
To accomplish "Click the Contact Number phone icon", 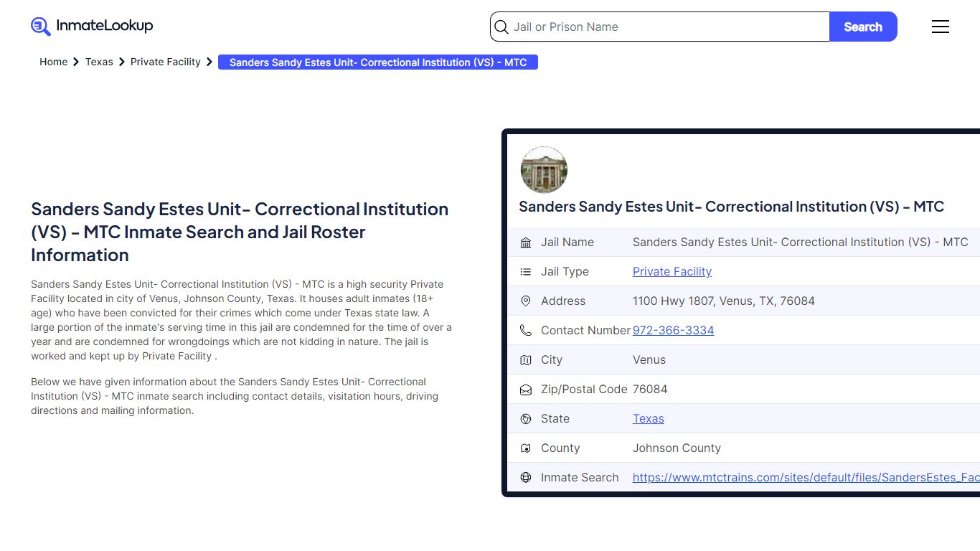I will pyautogui.click(x=526, y=331).
